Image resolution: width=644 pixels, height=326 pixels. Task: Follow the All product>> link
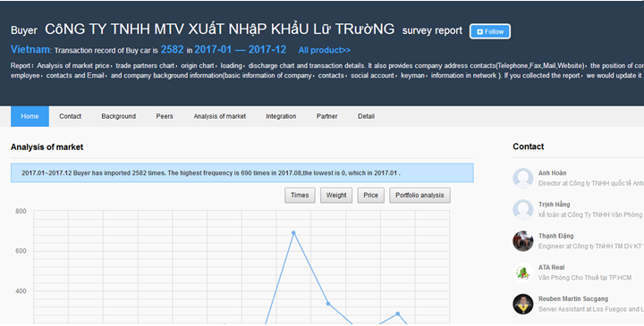point(325,50)
